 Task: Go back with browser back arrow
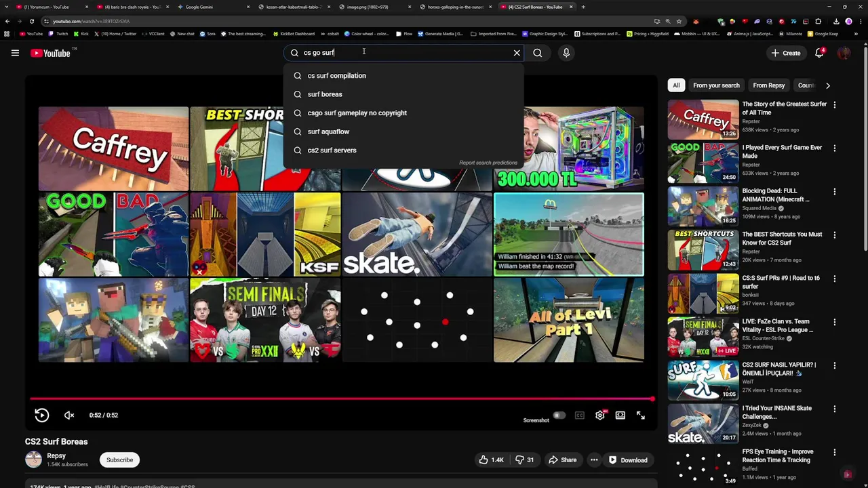pos(7,21)
